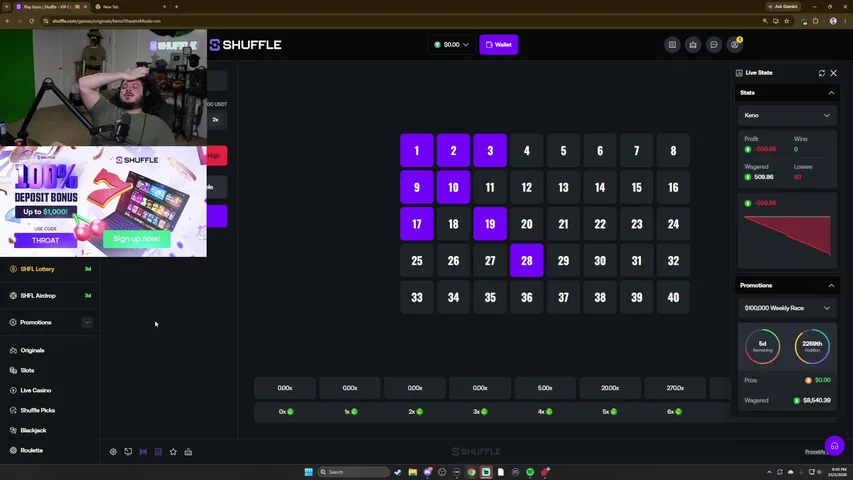Click the Shuffle logo in header

(x=245, y=45)
